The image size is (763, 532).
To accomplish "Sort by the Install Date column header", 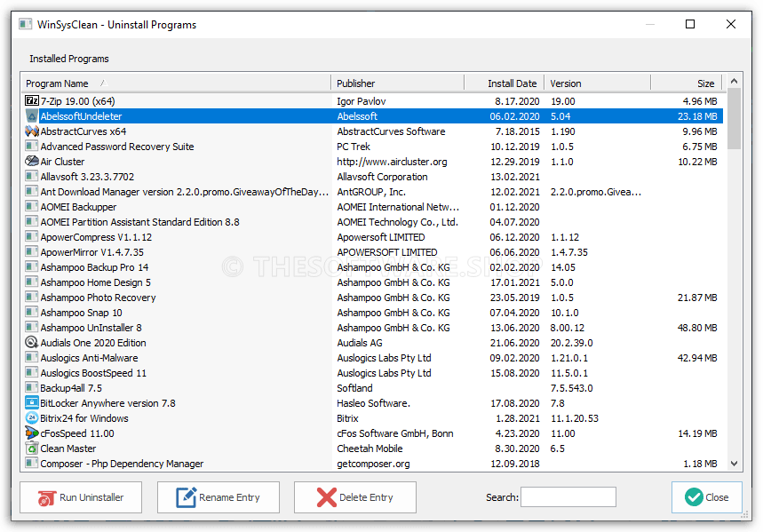I will [505, 83].
